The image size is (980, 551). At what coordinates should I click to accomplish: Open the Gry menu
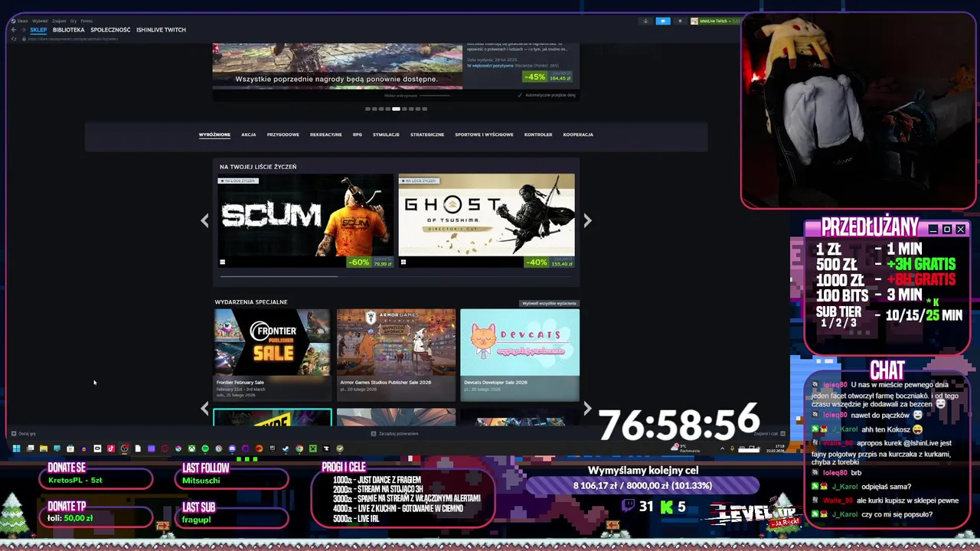[73, 21]
